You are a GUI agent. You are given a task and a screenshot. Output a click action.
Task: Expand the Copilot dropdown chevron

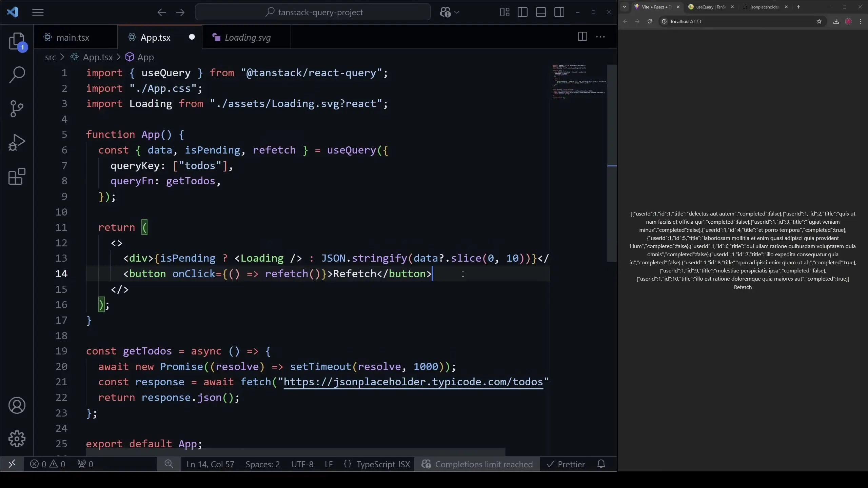tap(457, 13)
